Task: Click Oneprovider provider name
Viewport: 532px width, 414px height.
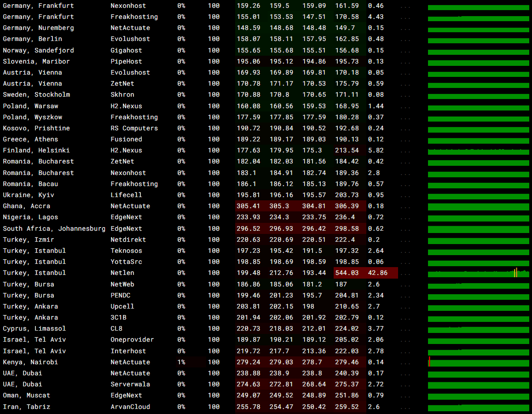Action: click(x=133, y=339)
